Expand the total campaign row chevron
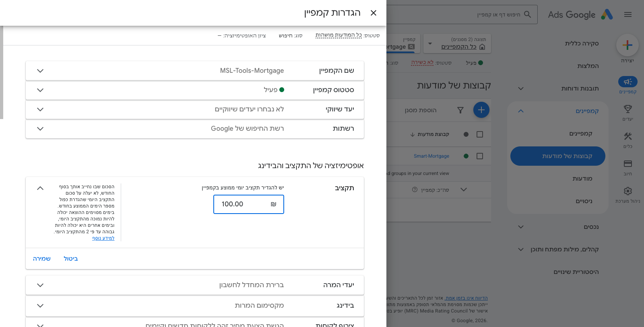Screen dimensions: 644x327 click(x=464, y=189)
